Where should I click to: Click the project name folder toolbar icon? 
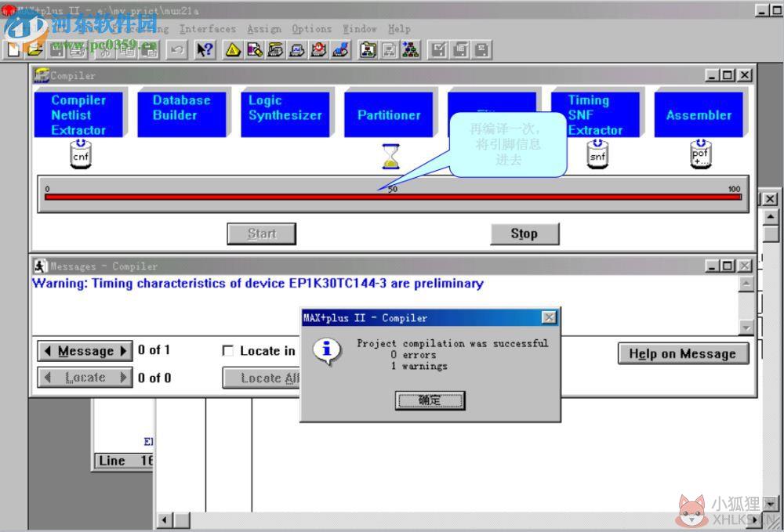368,49
